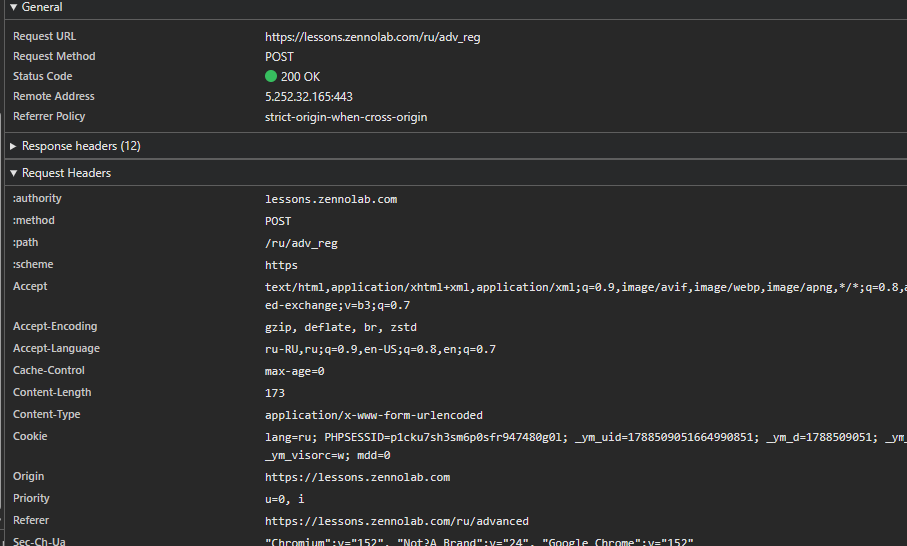Click the Request Method label
Viewport: 907px width, 546px height.
[x=54, y=56]
